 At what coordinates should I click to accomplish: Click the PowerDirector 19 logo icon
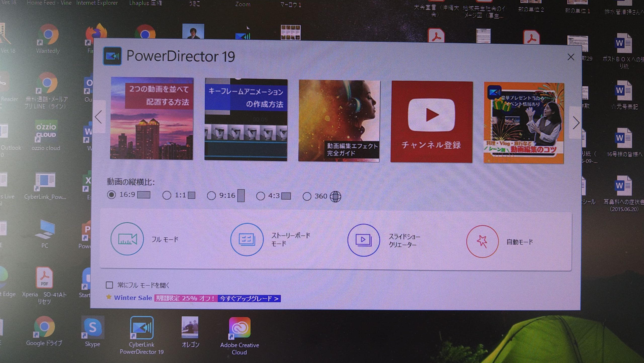[112, 56]
